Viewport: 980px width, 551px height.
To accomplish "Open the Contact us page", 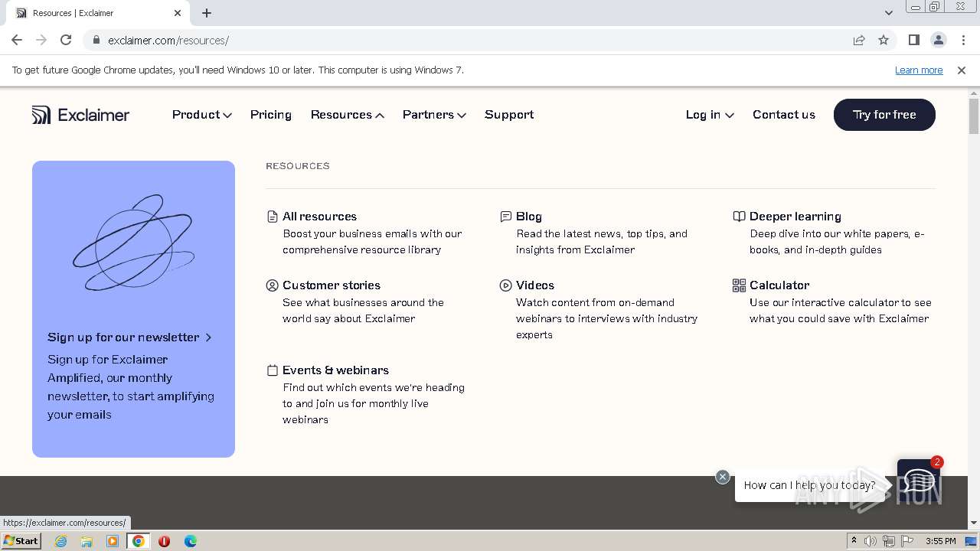I will 784,115.
